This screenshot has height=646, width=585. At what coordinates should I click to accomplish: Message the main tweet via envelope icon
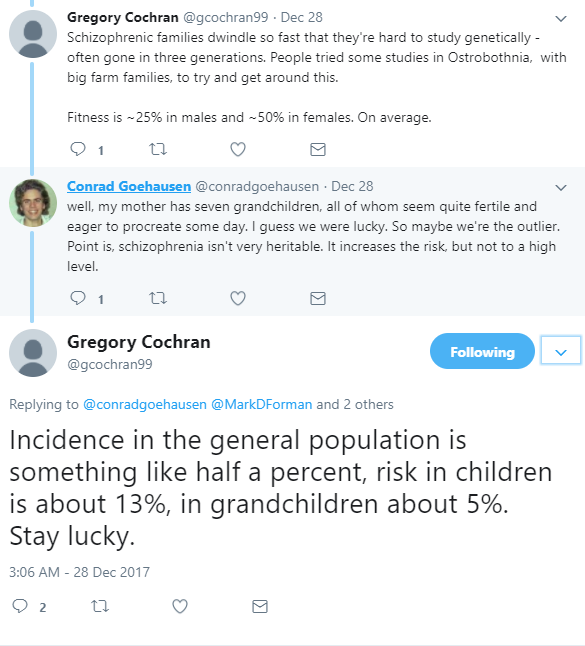pyautogui.click(x=260, y=606)
